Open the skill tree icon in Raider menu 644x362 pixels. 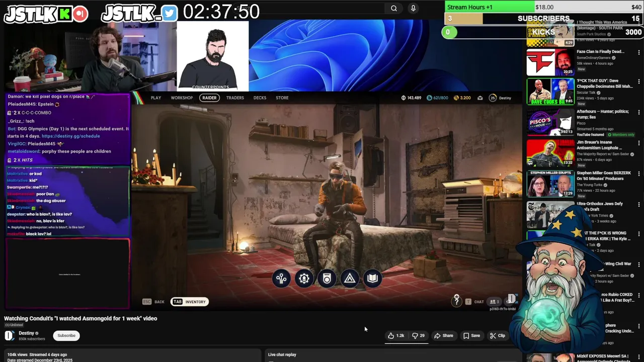point(281,279)
